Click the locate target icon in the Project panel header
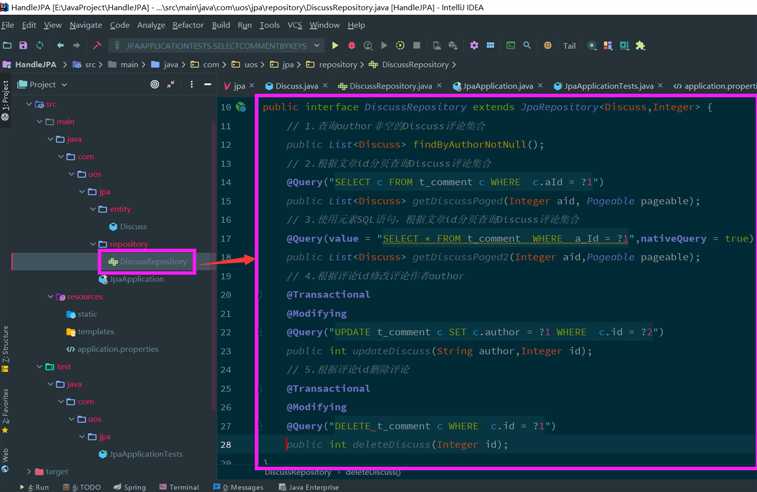Image resolution: width=757 pixels, height=492 pixels. point(154,84)
